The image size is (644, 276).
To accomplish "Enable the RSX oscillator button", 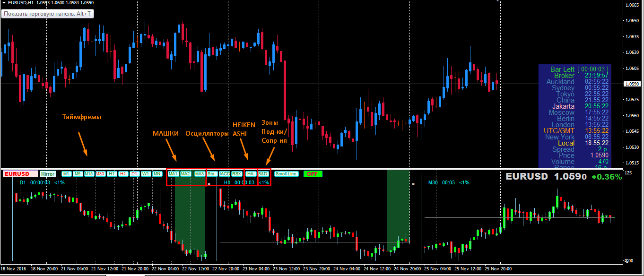I will (x=237, y=174).
